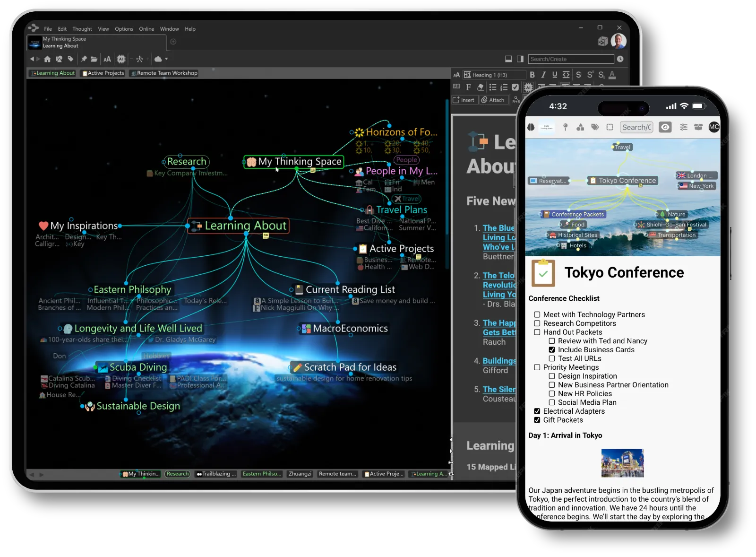Screen dimensions: 756x557
Task: Click the eraser clear-formatting icon
Action: [480, 87]
